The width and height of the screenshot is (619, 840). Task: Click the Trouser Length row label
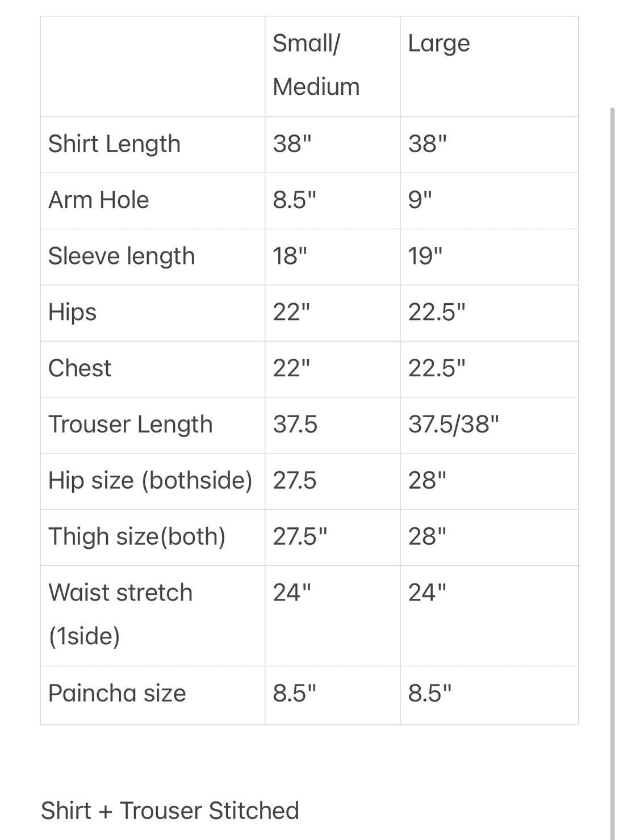[x=130, y=425]
